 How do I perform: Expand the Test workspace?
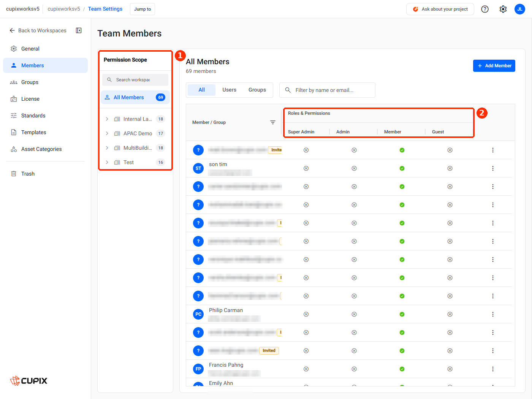(107, 162)
